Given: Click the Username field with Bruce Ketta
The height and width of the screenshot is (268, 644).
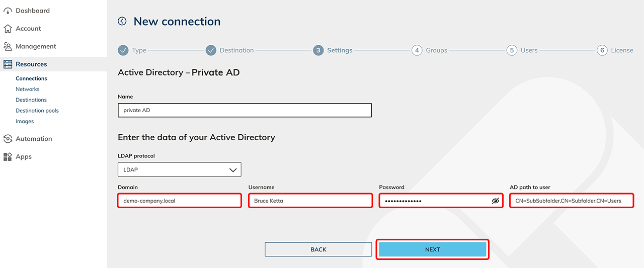Looking at the screenshot, I should tap(310, 201).
